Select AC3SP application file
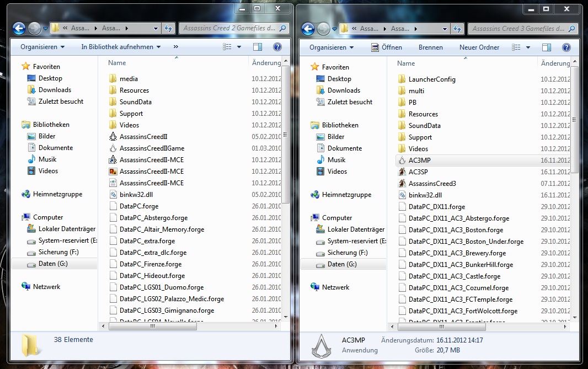This screenshot has width=588, height=369. point(413,172)
